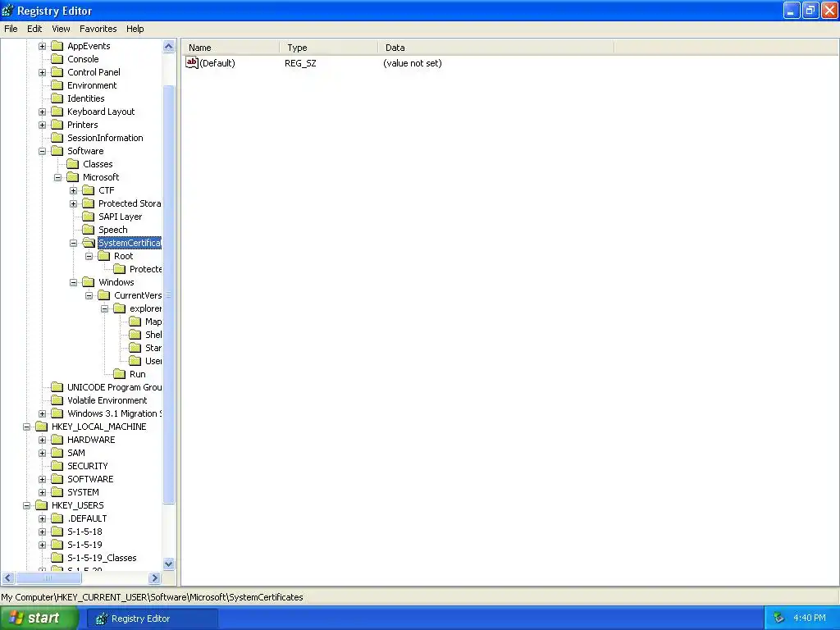Sort values by Type column header

coord(329,48)
